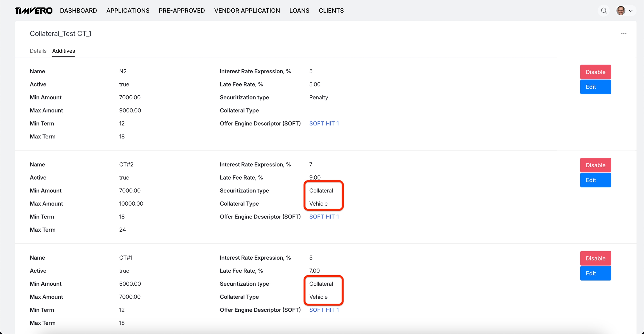Select the Additives tab
The image size is (644, 334).
(63, 51)
